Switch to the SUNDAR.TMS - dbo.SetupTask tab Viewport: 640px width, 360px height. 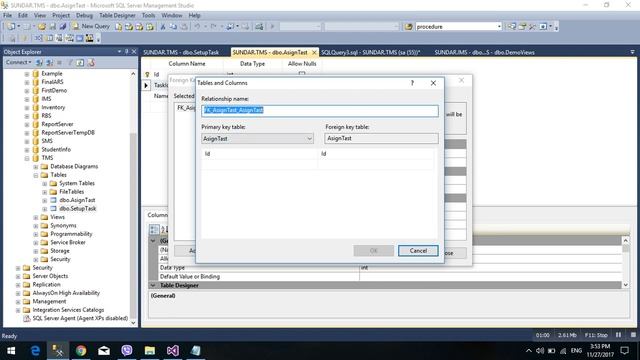click(x=181, y=52)
